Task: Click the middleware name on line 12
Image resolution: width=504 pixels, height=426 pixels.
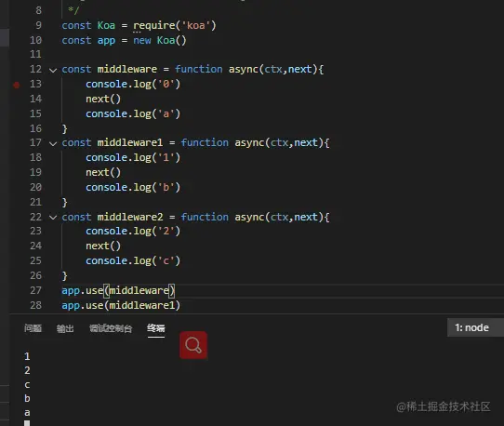Action: point(127,69)
